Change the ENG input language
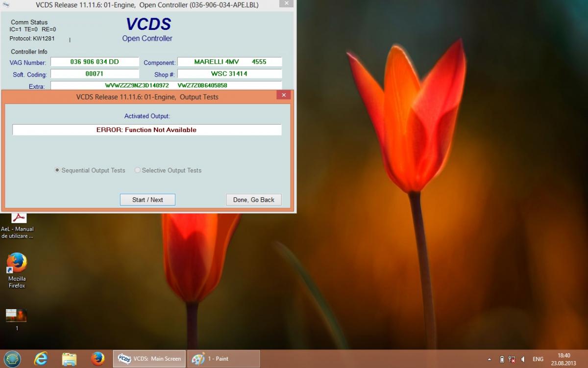The height and width of the screenshot is (368, 588). 538,359
